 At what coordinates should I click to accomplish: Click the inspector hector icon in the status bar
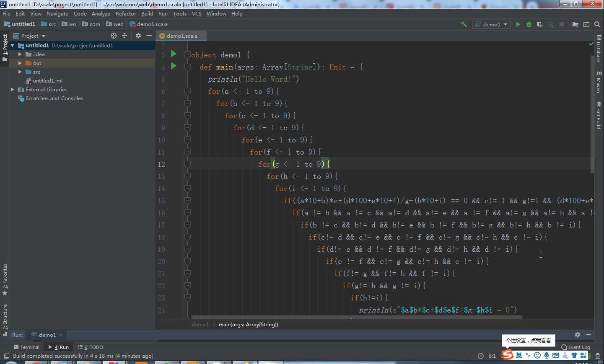pyautogui.click(x=598, y=356)
